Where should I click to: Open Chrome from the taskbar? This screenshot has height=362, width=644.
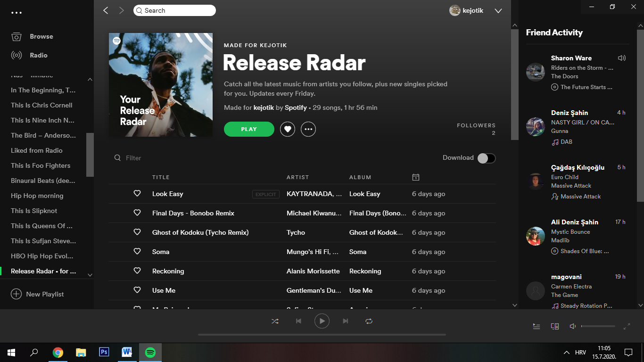[58, 353]
